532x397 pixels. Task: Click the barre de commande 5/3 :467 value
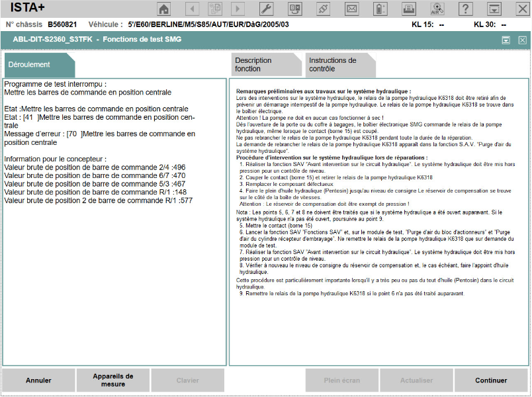tap(95, 184)
